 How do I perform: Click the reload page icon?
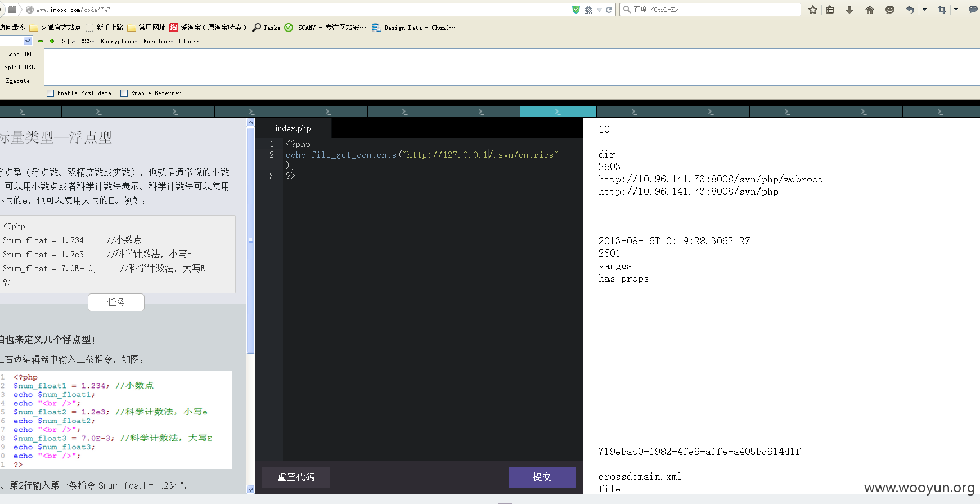point(609,10)
